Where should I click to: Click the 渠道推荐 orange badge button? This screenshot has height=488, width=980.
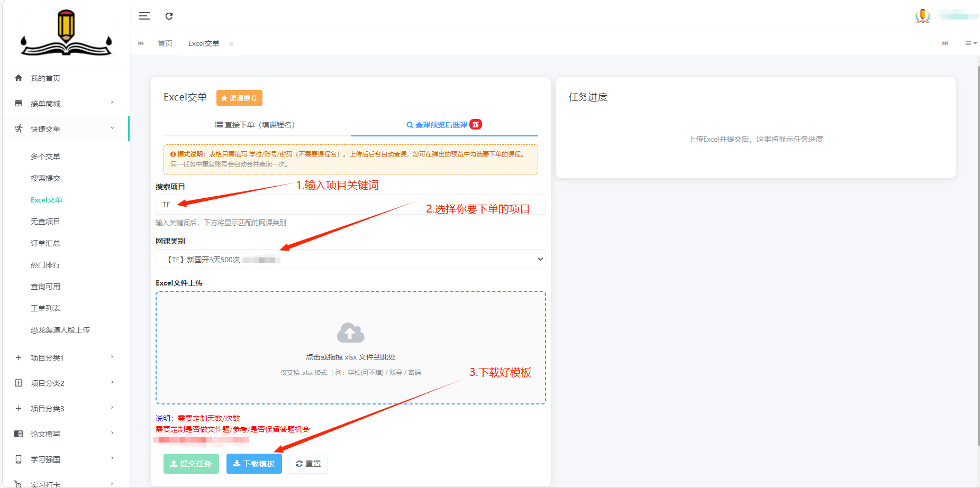pyautogui.click(x=239, y=98)
